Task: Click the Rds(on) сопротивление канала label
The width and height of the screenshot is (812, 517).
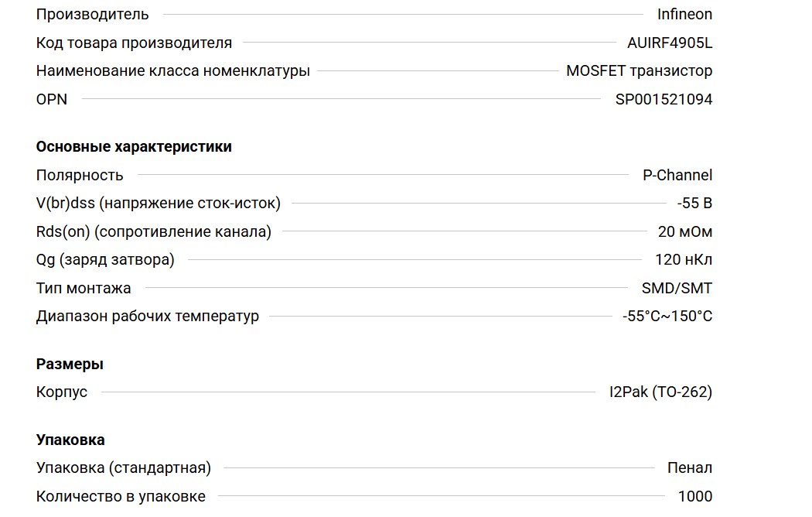Action: point(154,231)
